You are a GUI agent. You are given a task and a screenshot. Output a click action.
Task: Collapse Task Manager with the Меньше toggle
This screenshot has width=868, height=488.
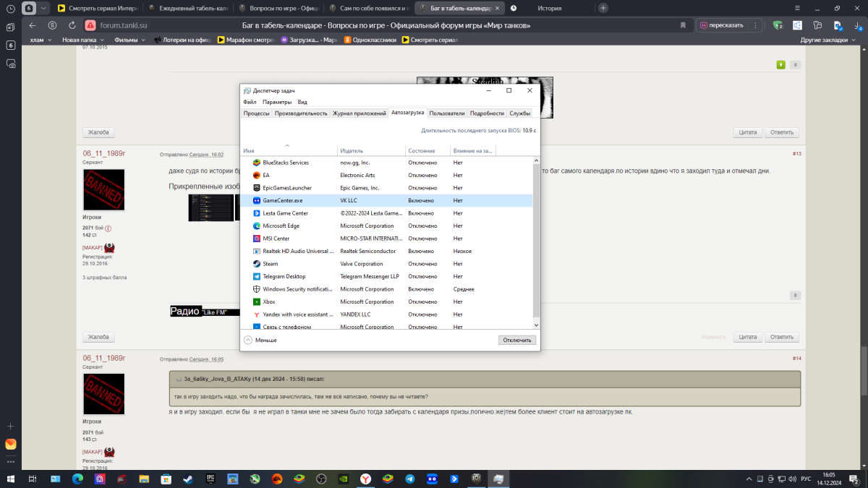260,340
